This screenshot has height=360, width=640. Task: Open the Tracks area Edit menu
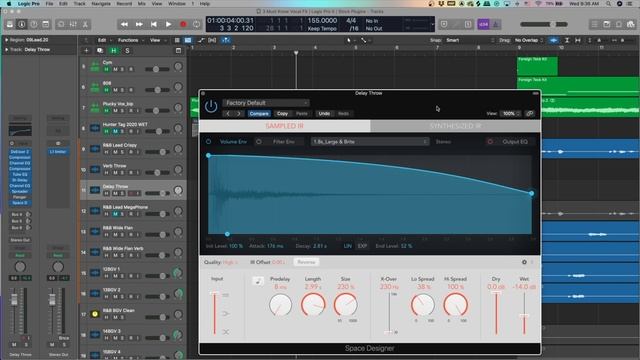click(x=104, y=40)
